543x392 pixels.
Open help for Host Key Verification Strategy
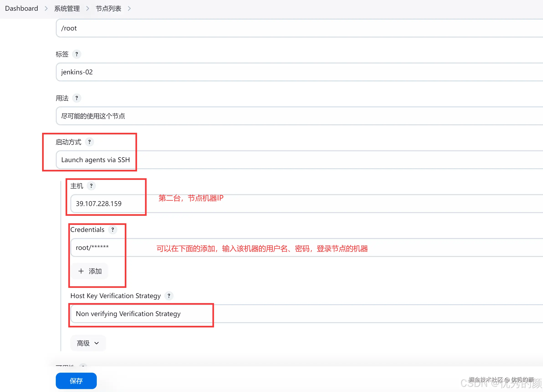click(169, 296)
